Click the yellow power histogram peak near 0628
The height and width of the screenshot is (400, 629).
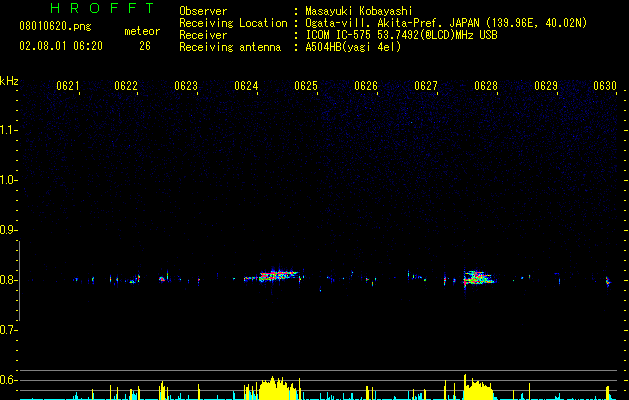(478, 388)
